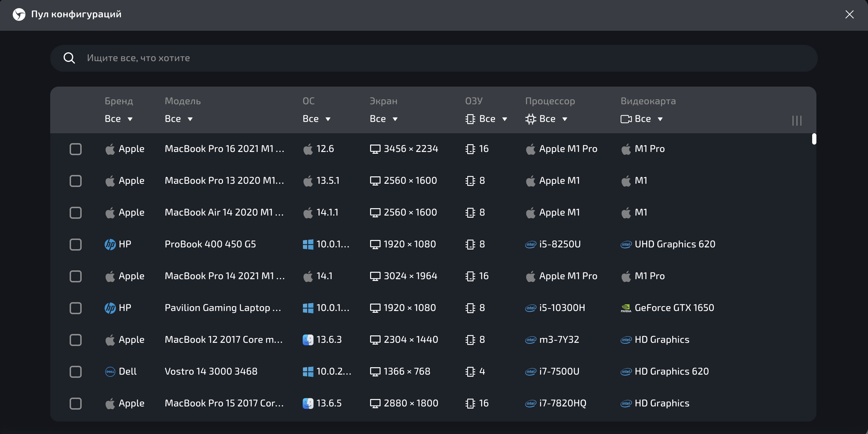The width and height of the screenshot is (868, 434).
Task: Click RAM chip icon in Vostro row
Action: [470, 371]
